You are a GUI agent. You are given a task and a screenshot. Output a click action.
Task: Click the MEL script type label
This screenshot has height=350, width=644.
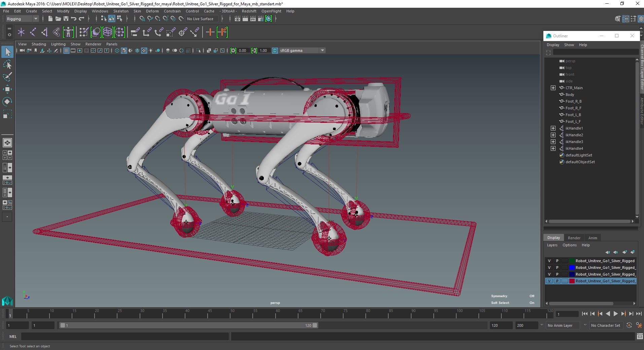tap(13, 337)
